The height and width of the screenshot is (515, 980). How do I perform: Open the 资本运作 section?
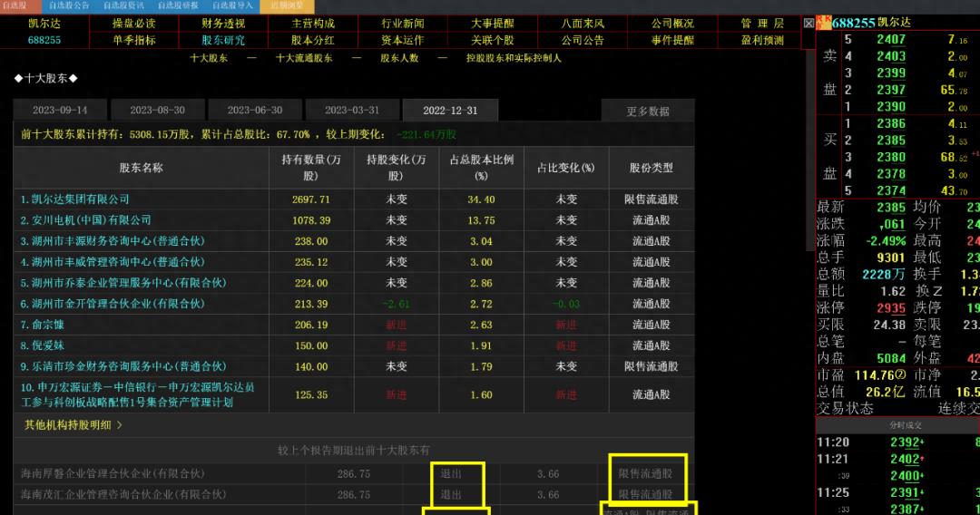[x=403, y=40]
